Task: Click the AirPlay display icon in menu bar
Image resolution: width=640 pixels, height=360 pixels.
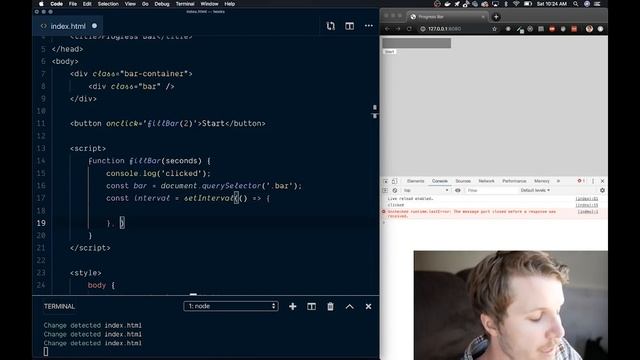Action: [x=496, y=4]
